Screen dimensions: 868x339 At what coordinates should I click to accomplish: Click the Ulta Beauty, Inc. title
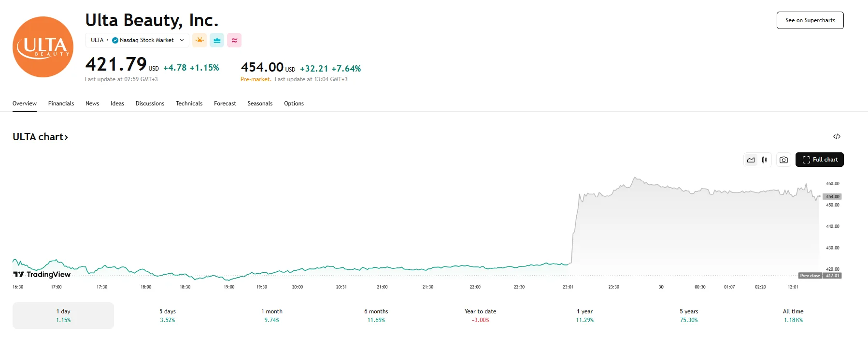(152, 20)
